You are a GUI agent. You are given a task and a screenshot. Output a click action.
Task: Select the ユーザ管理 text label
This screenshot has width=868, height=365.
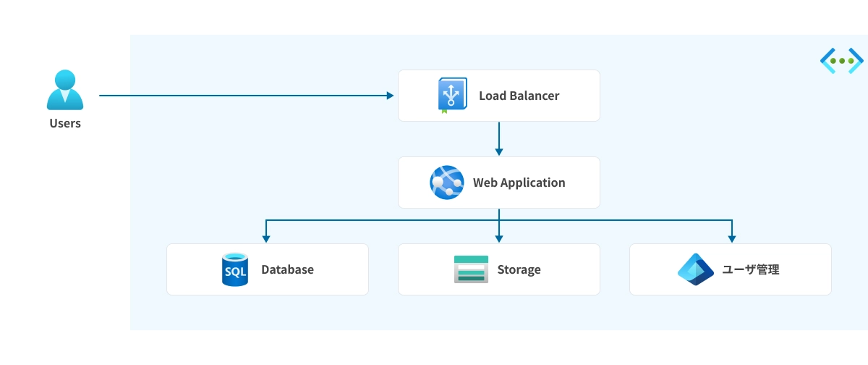pos(750,269)
